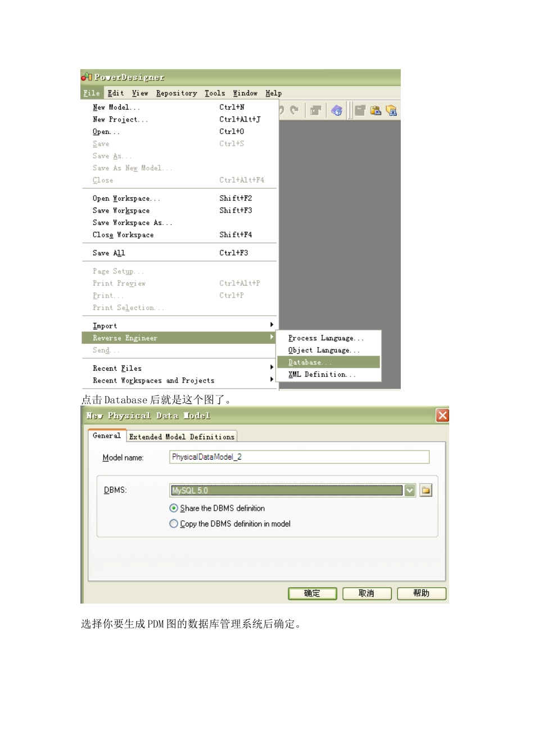
Task: Select Process Language... submenu item
Action: click(x=328, y=338)
